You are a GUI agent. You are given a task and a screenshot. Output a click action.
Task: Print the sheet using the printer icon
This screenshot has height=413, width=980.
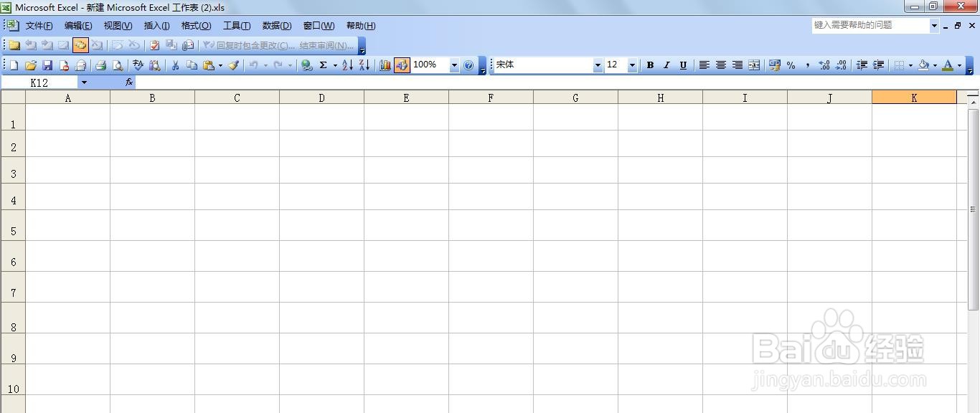pyautogui.click(x=101, y=65)
